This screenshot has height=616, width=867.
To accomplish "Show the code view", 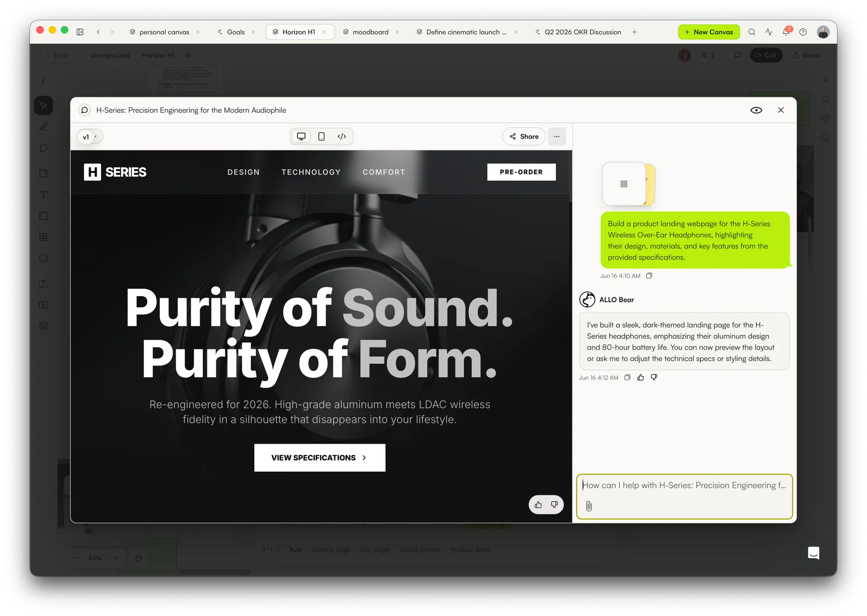I will coord(342,136).
